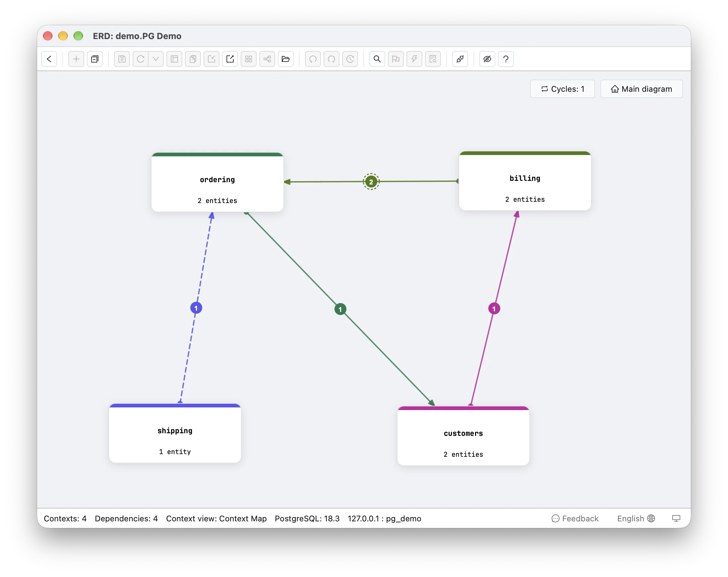Screen dimensions: 728x577
Task: Click the export arrow-out-of-box icon
Action: coord(230,59)
